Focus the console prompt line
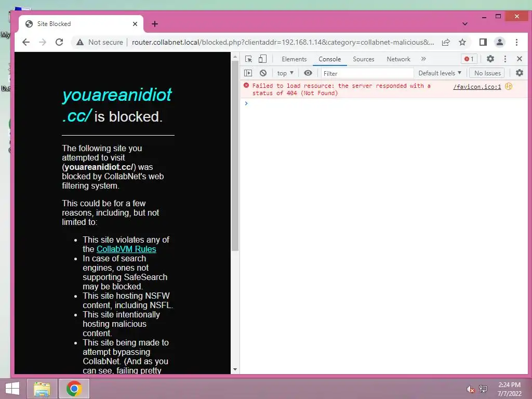The width and height of the screenshot is (532, 399). (384, 103)
